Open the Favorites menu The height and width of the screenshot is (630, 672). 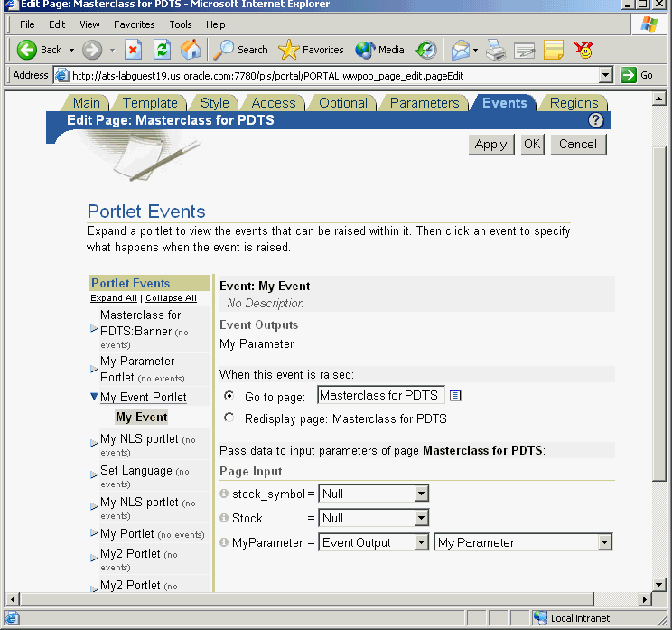click(135, 24)
